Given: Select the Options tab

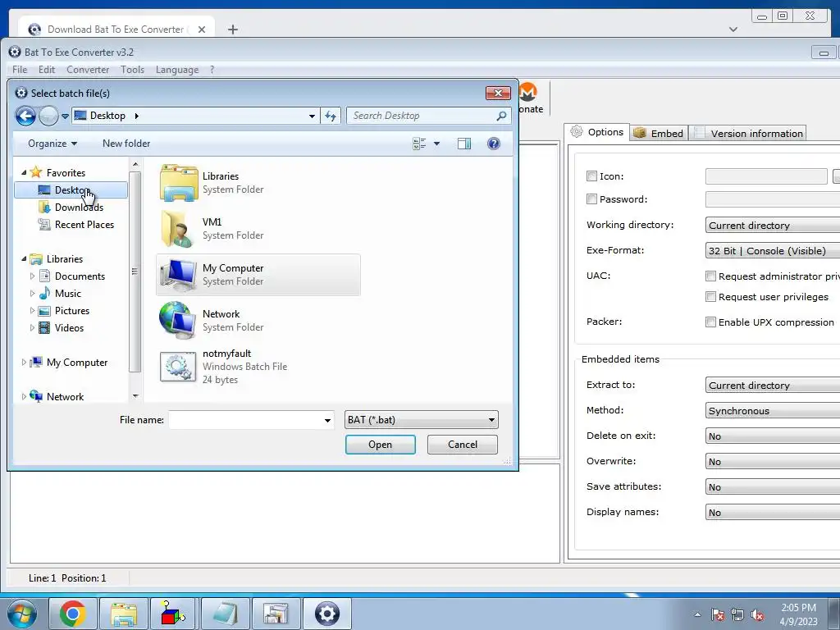Looking at the screenshot, I should [x=597, y=132].
